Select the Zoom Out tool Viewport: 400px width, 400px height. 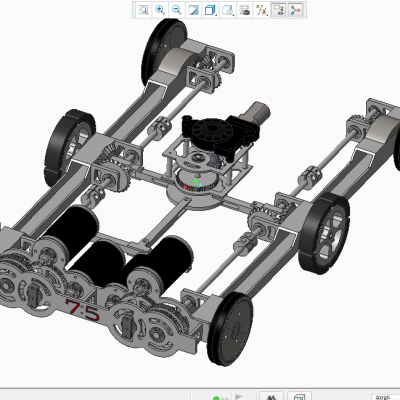pos(177,10)
